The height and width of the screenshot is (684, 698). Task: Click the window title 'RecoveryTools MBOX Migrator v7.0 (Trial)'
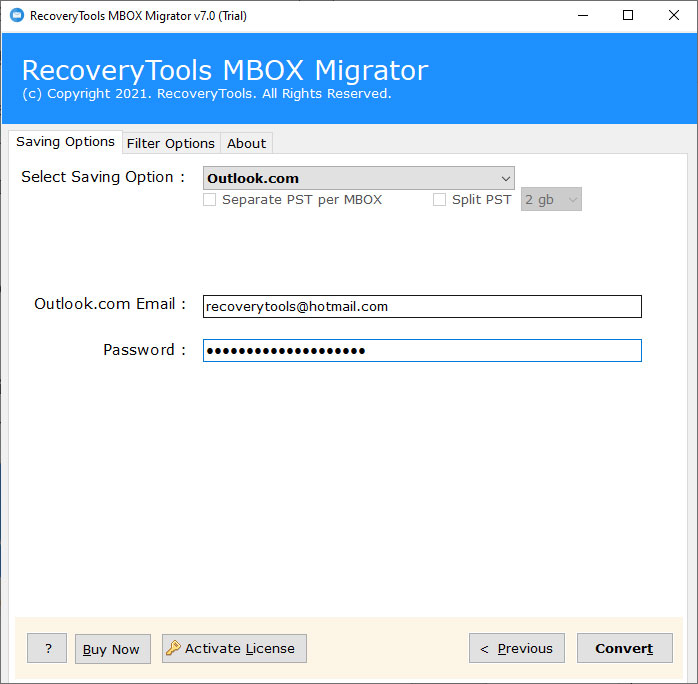tap(138, 16)
